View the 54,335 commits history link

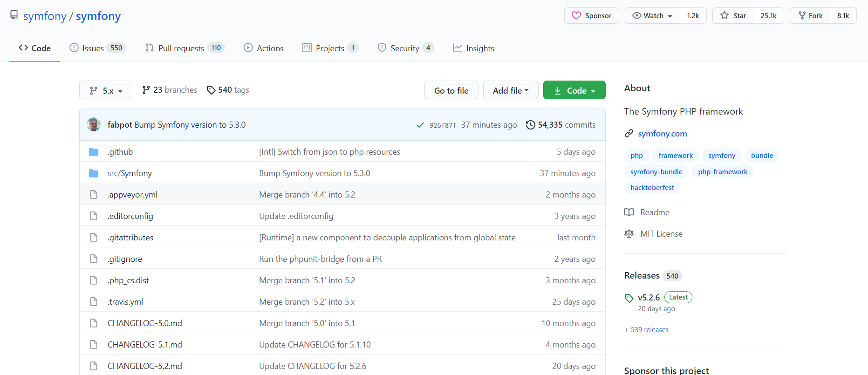coord(561,125)
